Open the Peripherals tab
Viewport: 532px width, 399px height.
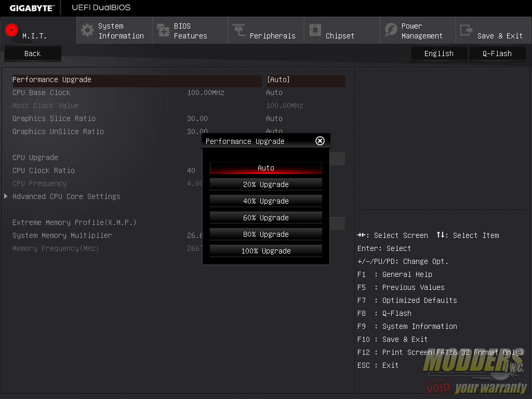point(266,31)
